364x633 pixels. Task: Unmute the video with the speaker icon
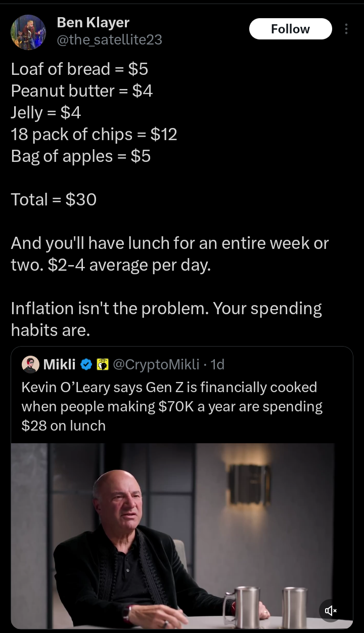[331, 611]
